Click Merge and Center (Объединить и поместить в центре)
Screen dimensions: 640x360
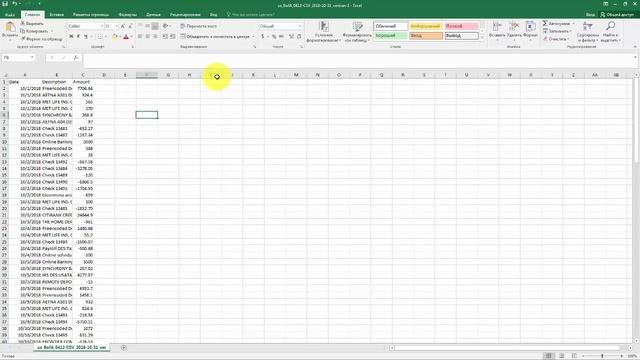click(x=215, y=37)
